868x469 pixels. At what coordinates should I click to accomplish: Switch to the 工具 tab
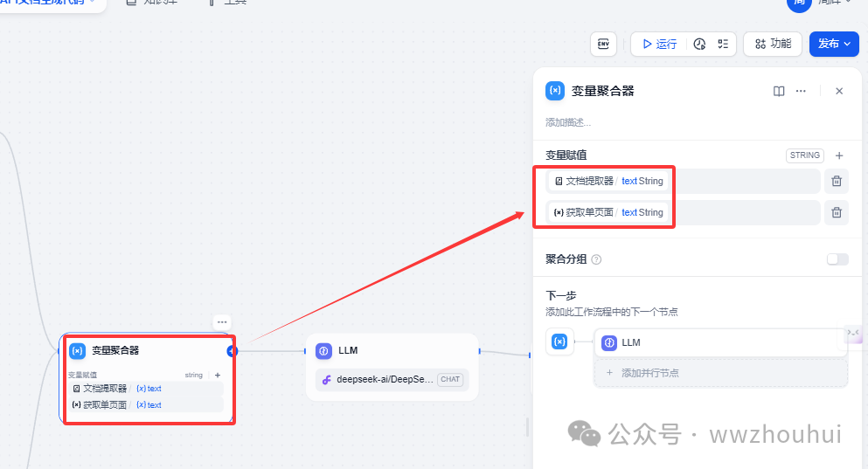[x=227, y=3]
